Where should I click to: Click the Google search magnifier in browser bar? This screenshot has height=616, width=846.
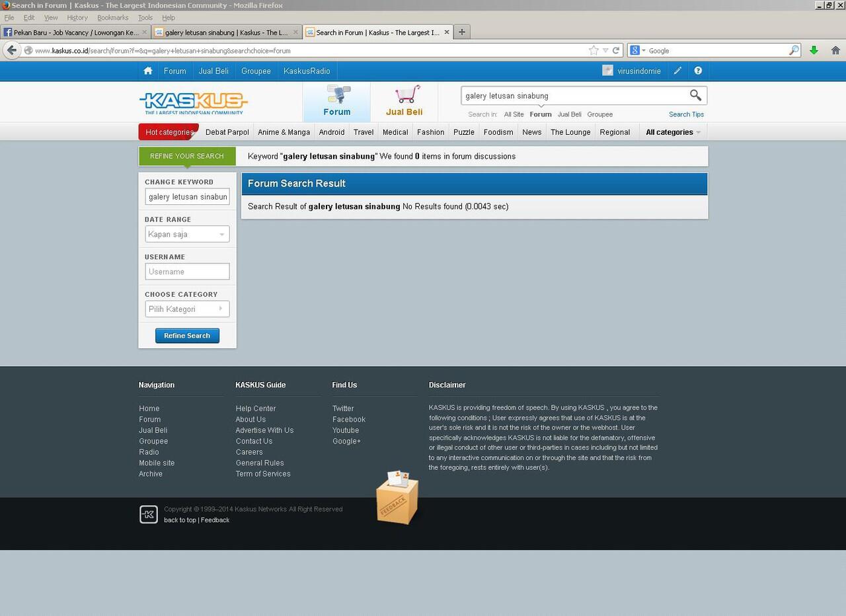[x=794, y=50]
